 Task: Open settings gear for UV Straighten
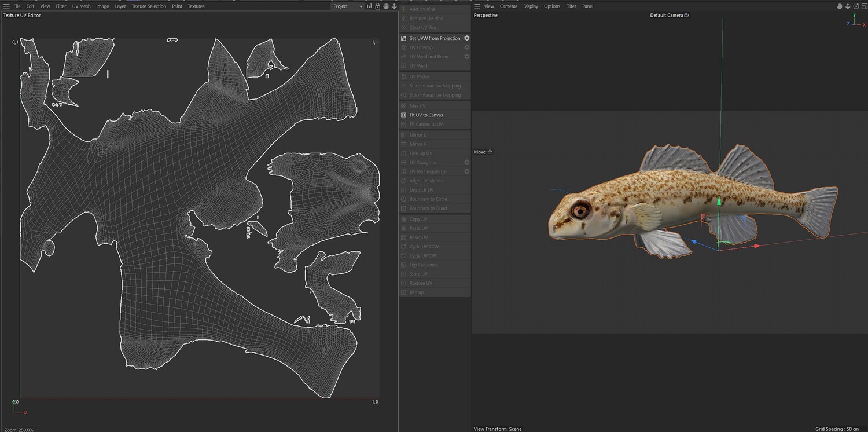click(x=466, y=163)
